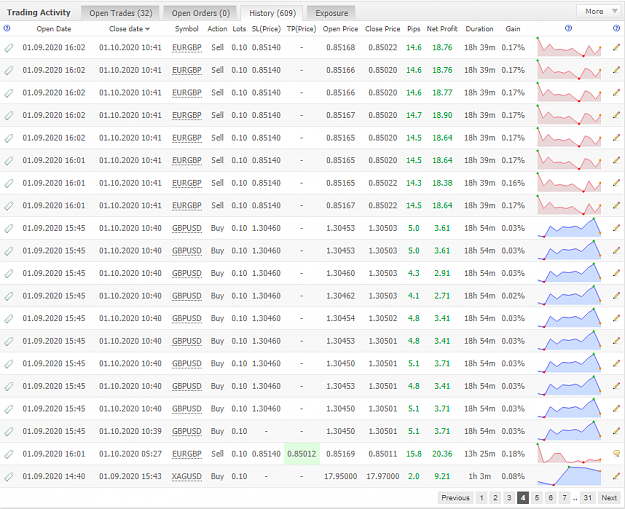Sort table by Pips column header
The width and height of the screenshot is (625, 509).
pos(413,29)
